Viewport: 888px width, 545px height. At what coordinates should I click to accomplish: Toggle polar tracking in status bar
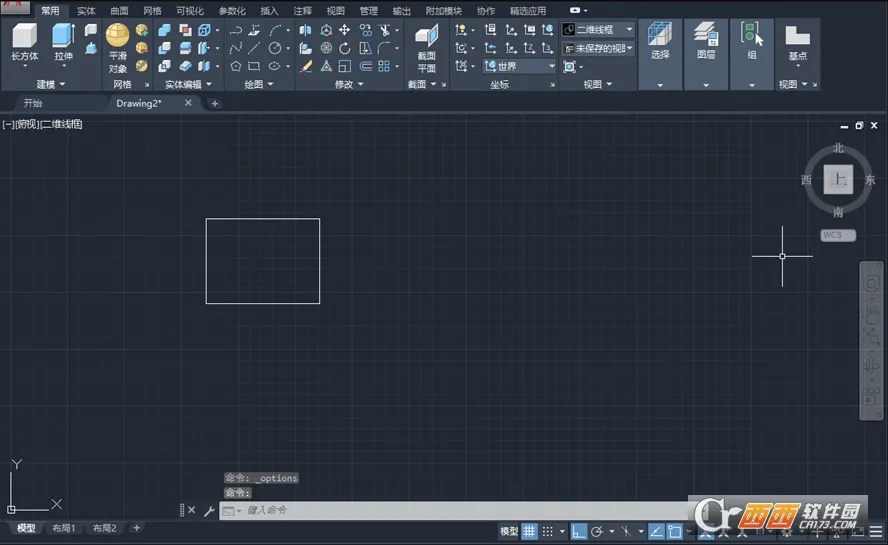(597, 531)
